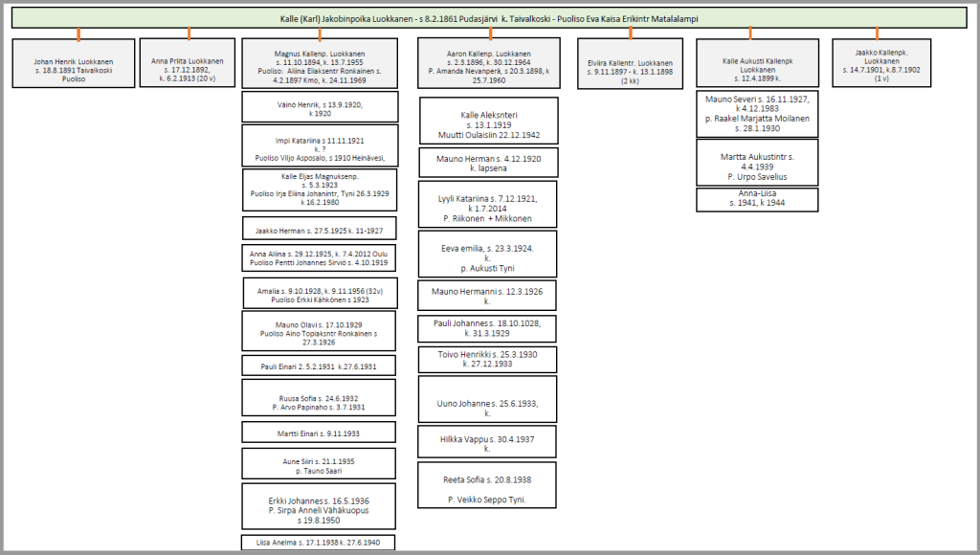
Task: Click the Ruusa Sofia box
Action: [319, 401]
